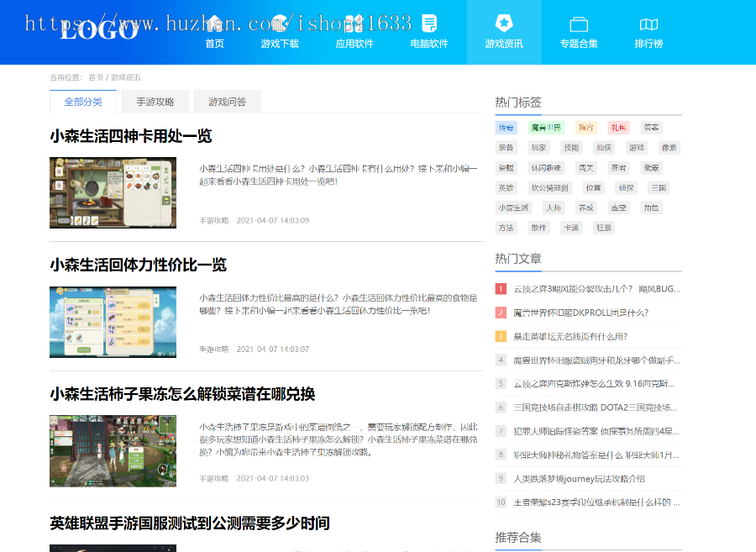Open 首页 home icon in navigation

pos(214,23)
